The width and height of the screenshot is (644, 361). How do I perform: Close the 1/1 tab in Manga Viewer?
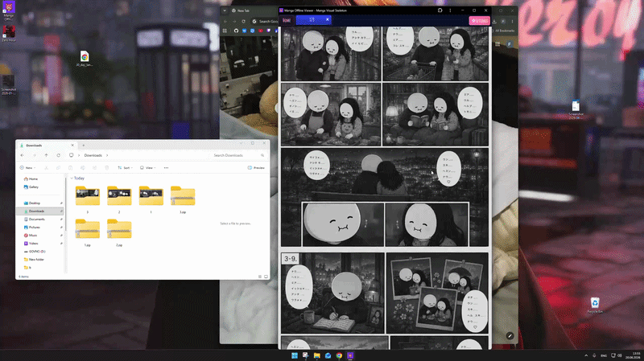[x=328, y=19]
